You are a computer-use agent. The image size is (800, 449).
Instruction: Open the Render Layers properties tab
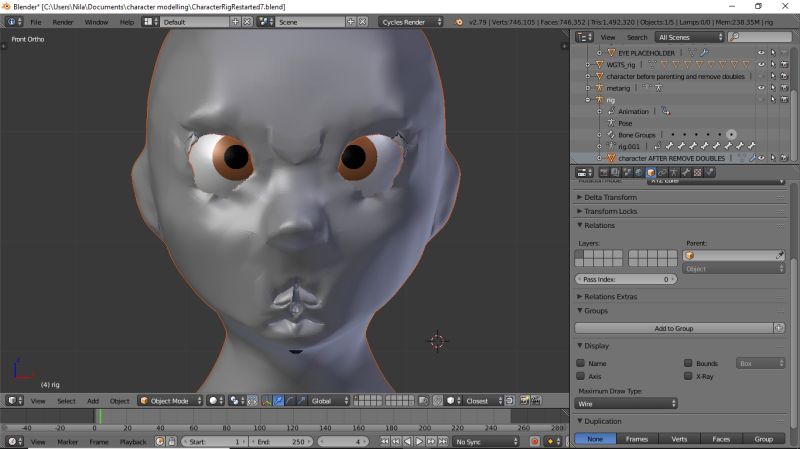click(615, 172)
